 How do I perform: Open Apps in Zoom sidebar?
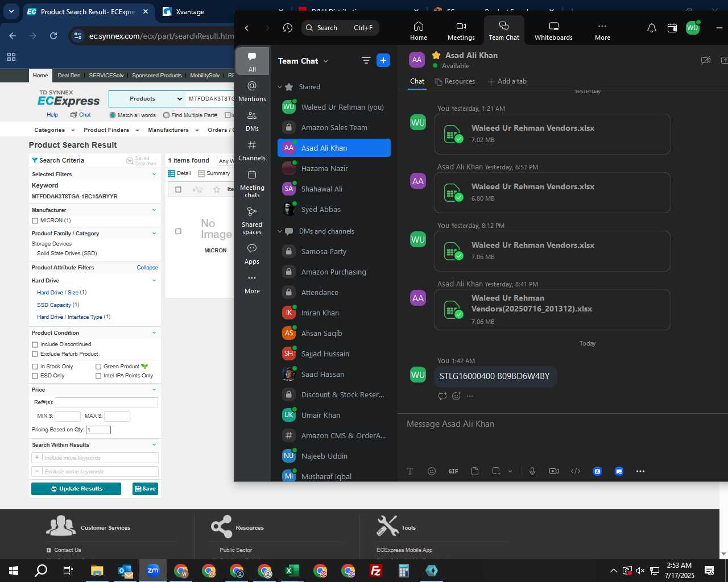tap(252, 253)
